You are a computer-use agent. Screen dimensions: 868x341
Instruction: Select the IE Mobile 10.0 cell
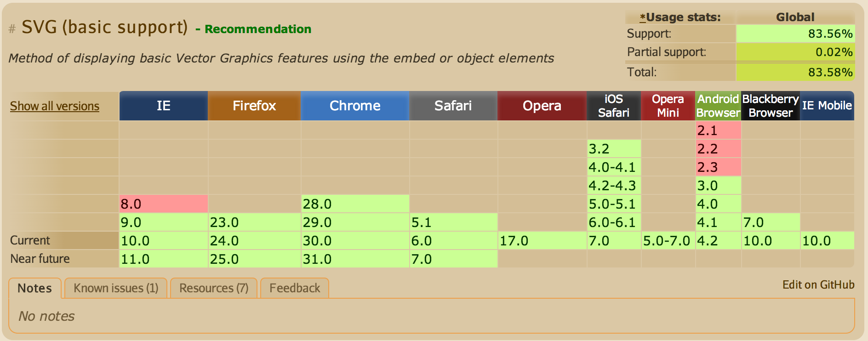(827, 240)
